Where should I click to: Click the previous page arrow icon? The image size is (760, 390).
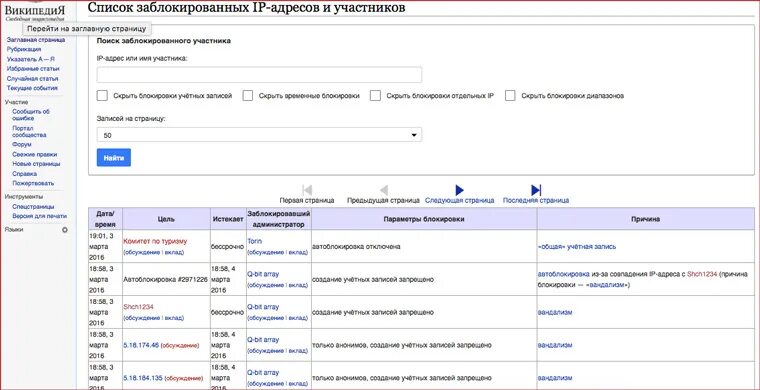coord(383,190)
